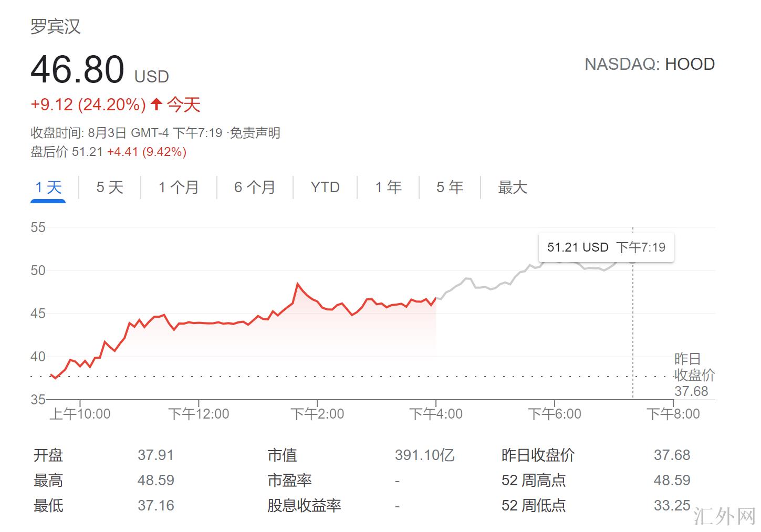Click the 下午4:00 axis marker
This screenshot has width=761, height=532.
pos(436,414)
